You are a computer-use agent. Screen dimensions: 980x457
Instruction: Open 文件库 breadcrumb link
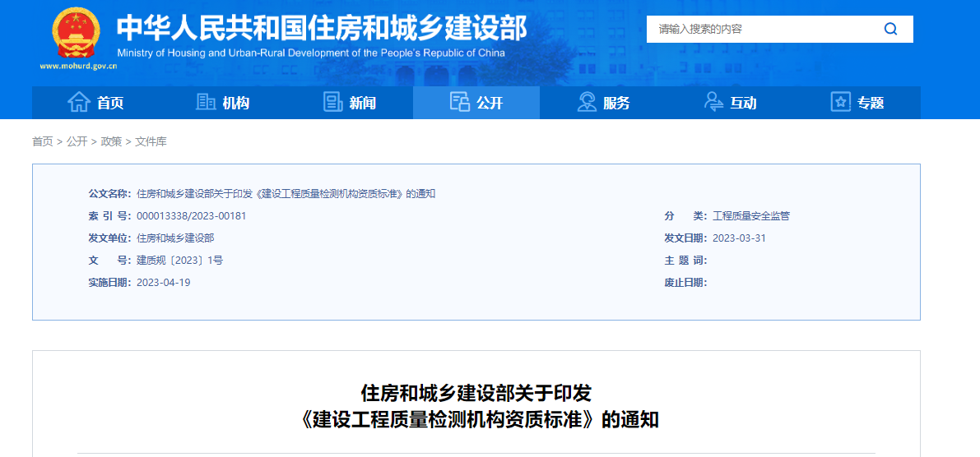coord(151,141)
